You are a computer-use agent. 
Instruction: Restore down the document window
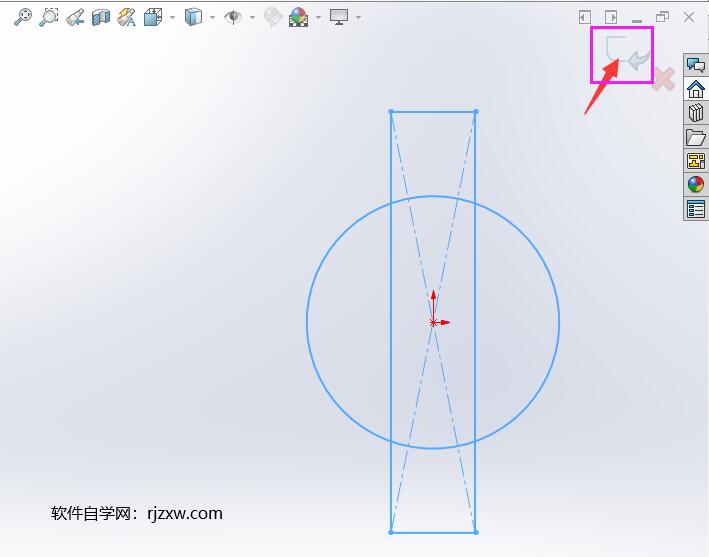pos(662,17)
